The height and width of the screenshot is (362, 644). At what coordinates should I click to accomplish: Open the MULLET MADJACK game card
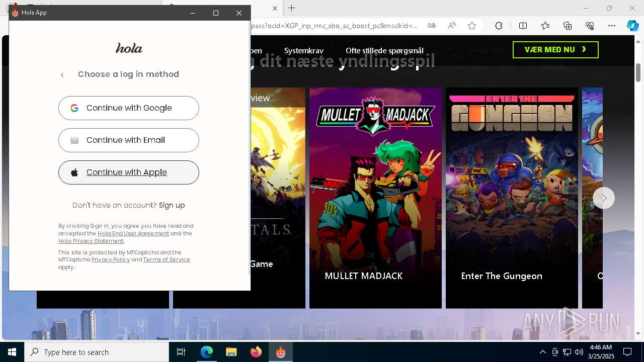click(x=375, y=198)
